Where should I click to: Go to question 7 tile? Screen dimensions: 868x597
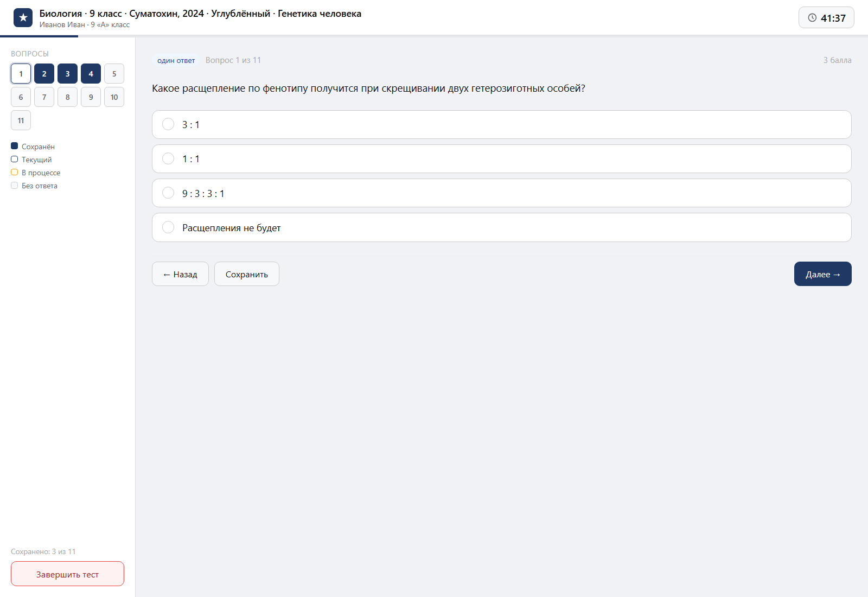coord(44,97)
